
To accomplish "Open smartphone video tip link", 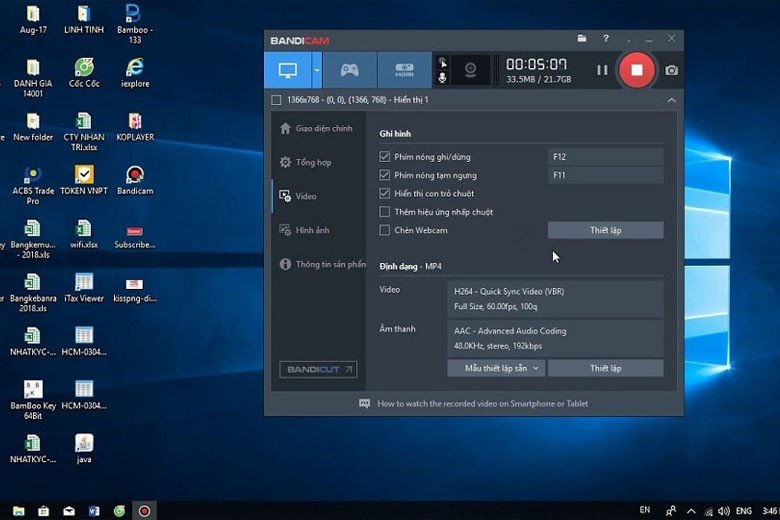I will point(483,404).
